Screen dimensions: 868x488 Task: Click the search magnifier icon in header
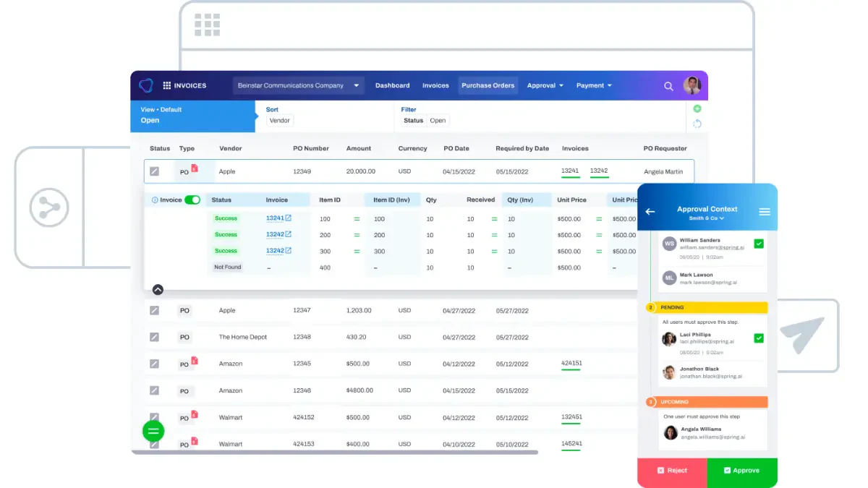click(668, 86)
